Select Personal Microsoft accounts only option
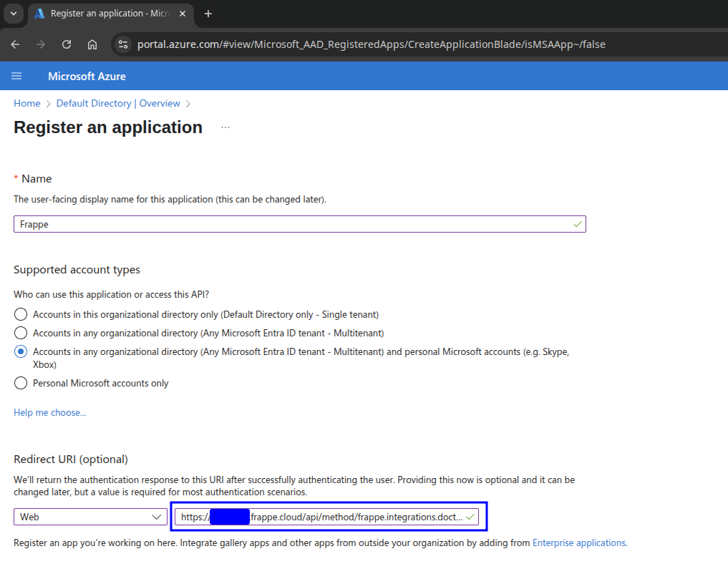 pyautogui.click(x=21, y=383)
